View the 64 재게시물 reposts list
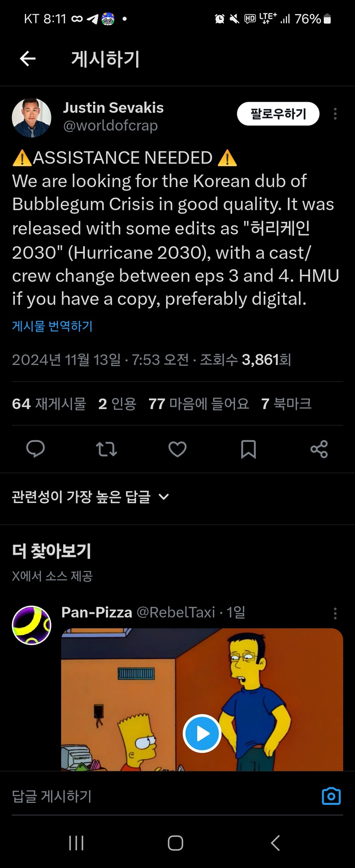The width and height of the screenshot is (355, 868). click(x=49, y=404)
